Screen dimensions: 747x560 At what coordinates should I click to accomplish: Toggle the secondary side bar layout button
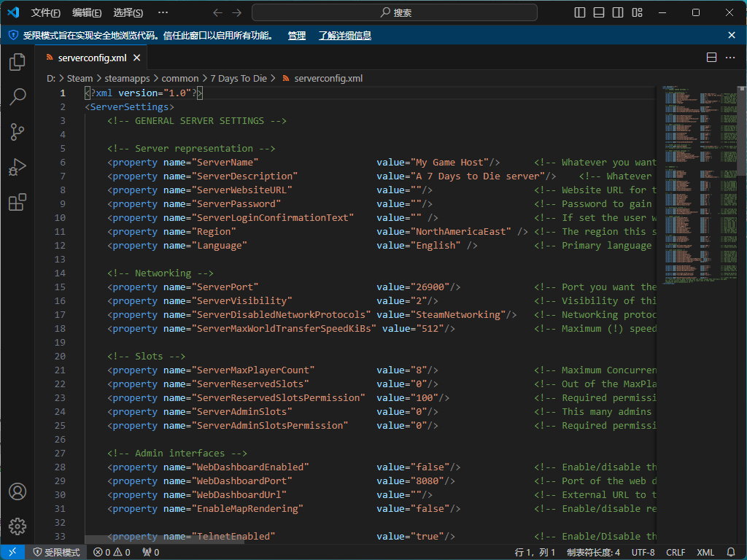(x=618, y=12)
